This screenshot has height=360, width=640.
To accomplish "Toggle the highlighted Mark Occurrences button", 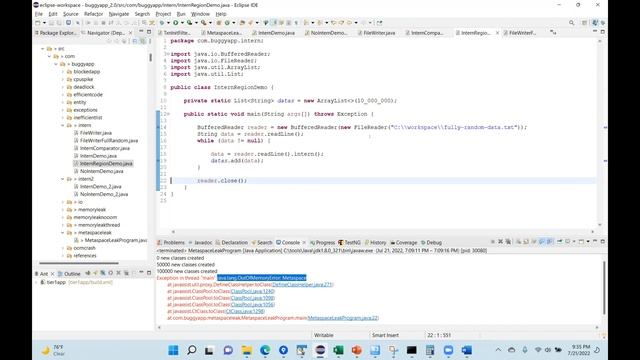I will (274, 23).
